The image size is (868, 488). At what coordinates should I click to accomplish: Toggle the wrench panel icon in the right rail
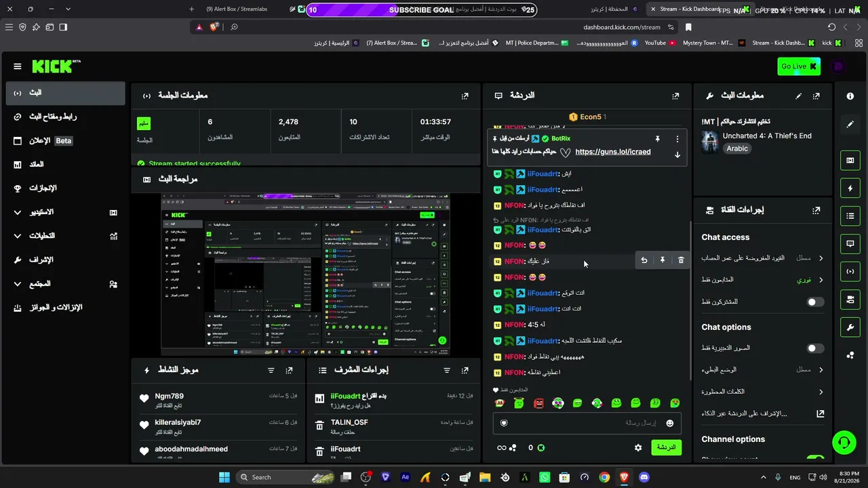coord(850,327)
